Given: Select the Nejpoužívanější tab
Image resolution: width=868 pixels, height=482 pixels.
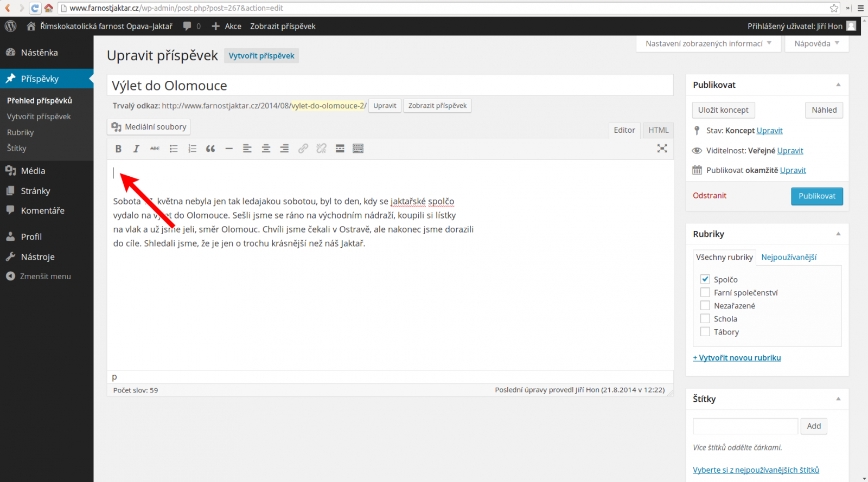Looking at the screenshot, I should click(x=789, y=257).
